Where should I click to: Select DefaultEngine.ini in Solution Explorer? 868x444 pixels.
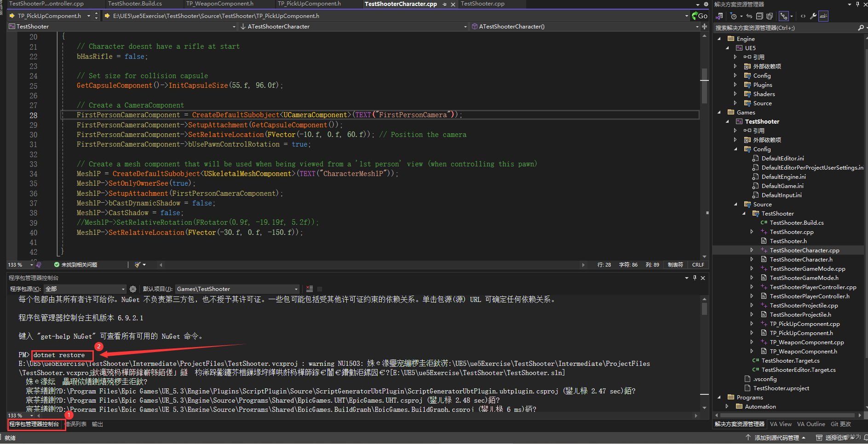pyautogui.click(x=783, y=177)
